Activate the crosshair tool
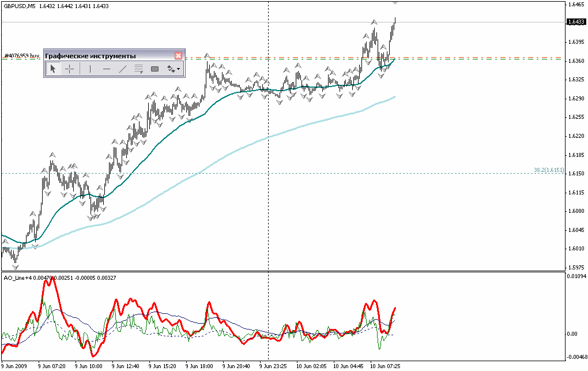The height and width of the screenshot is (371, 588). (x=69, y=69)
